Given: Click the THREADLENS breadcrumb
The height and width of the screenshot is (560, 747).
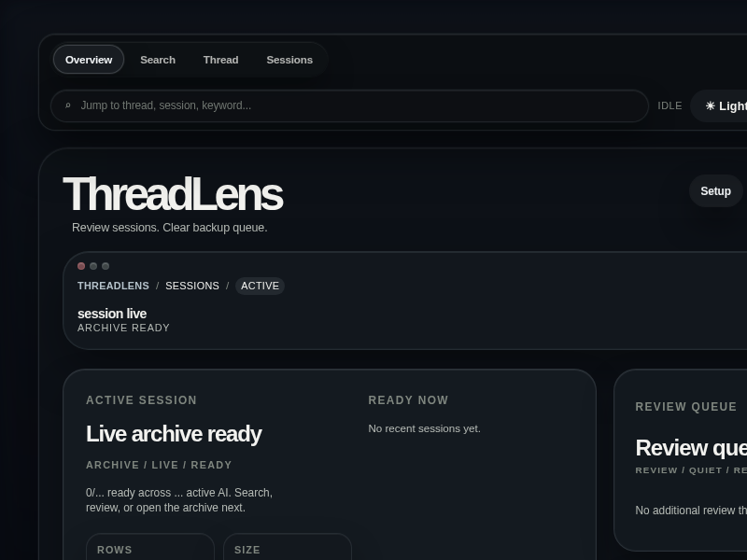Looking at the screenshot, I should pos(113,286).
